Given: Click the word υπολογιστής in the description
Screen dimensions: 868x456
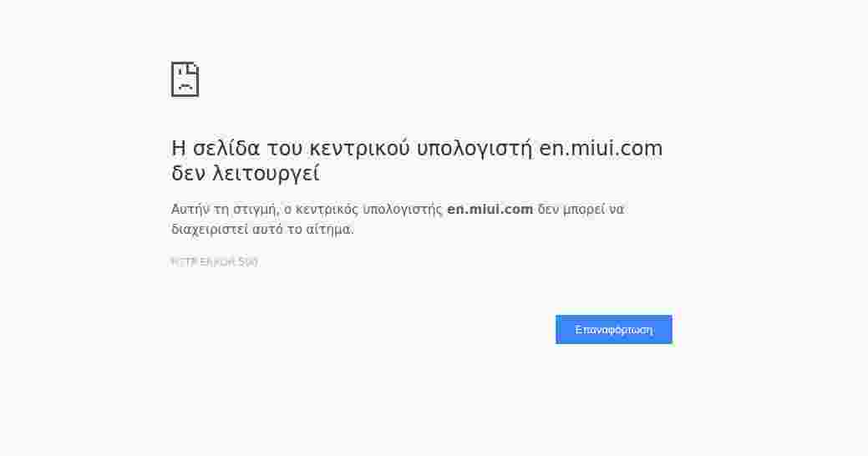Looking at the screenshot, I should [x=403, y=210].
